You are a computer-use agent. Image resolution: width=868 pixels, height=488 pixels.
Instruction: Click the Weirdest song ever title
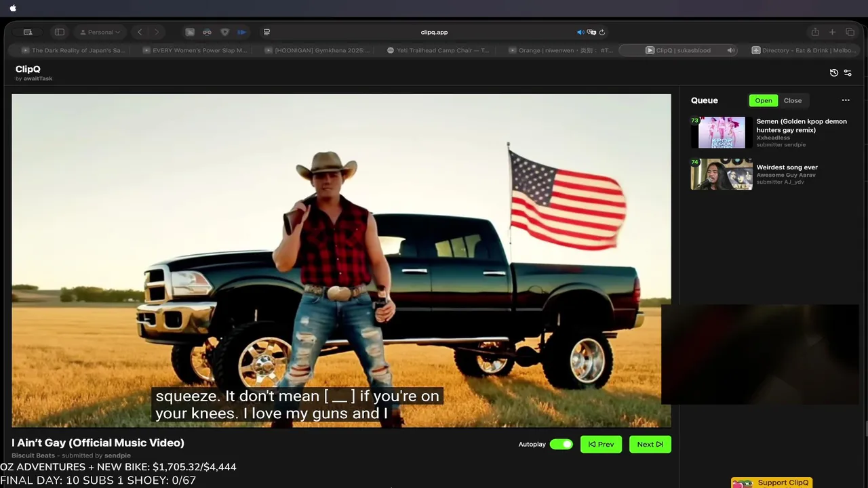787,167
